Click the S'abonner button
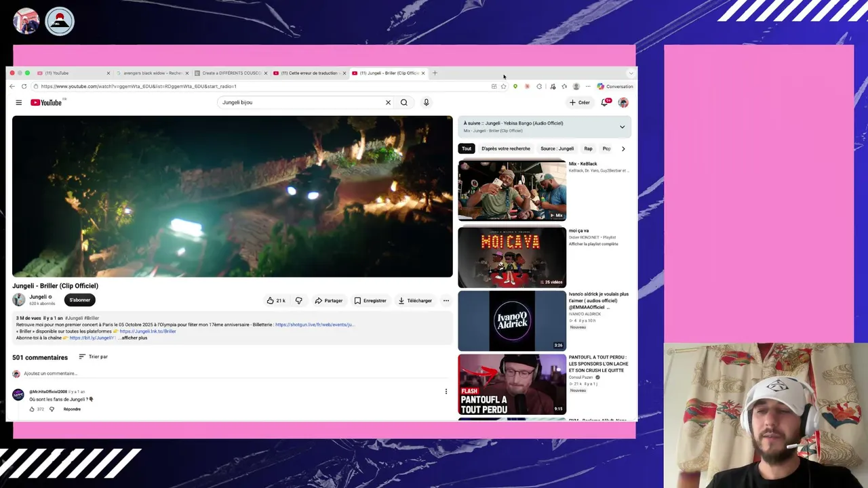This screenshot has height=488, width=868. pos(79,300)
